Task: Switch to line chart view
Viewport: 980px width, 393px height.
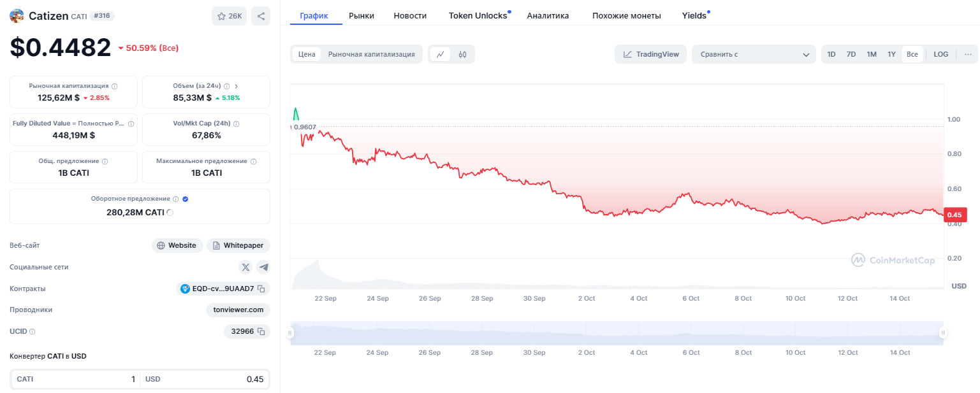Action: (440, 55)
